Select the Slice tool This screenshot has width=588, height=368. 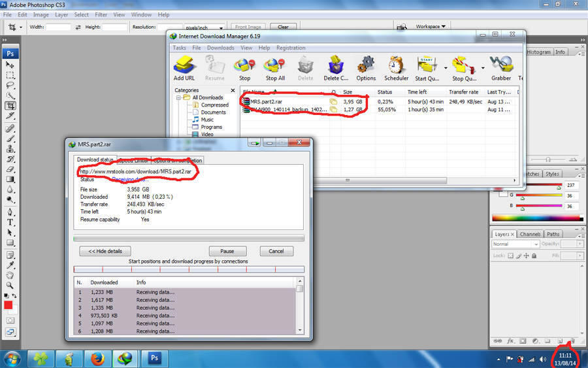pos(10,116)
